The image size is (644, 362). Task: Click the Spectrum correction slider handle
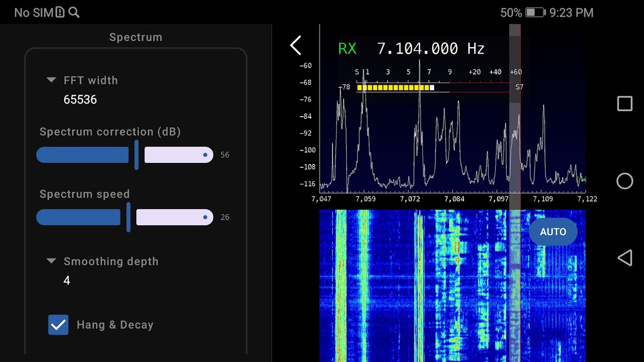pos(136,155)
